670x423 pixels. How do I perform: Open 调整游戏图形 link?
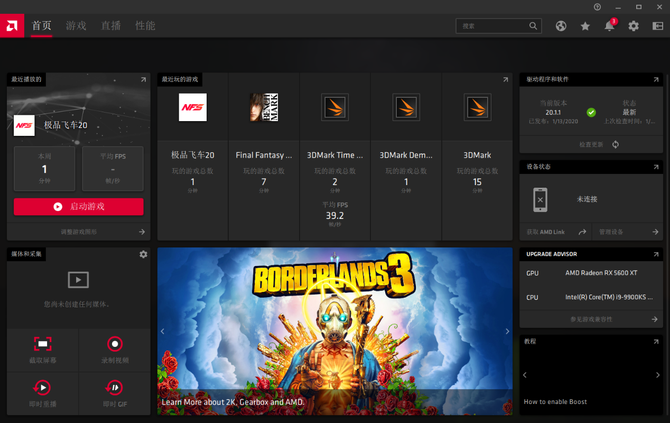[79, 232]
